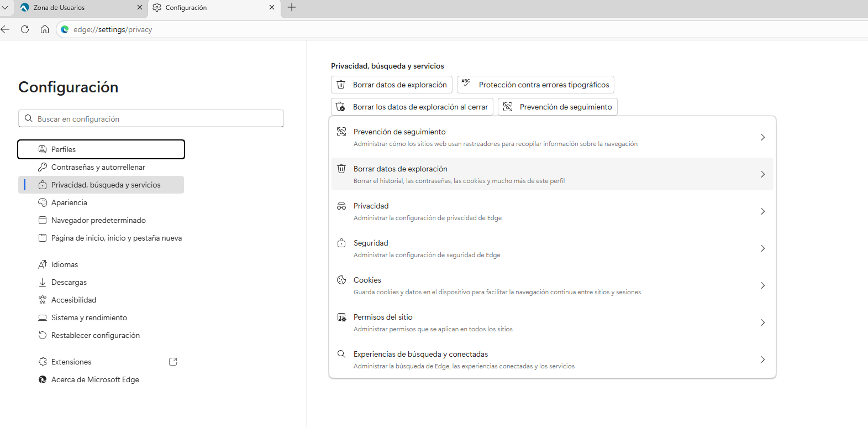Click the Permisos del sitio icon

pos(341,317)
